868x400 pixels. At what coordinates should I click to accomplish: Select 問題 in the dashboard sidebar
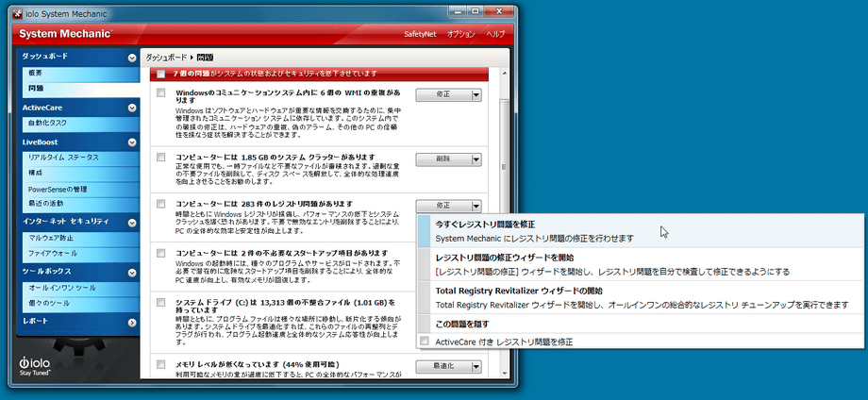(81, 89)
